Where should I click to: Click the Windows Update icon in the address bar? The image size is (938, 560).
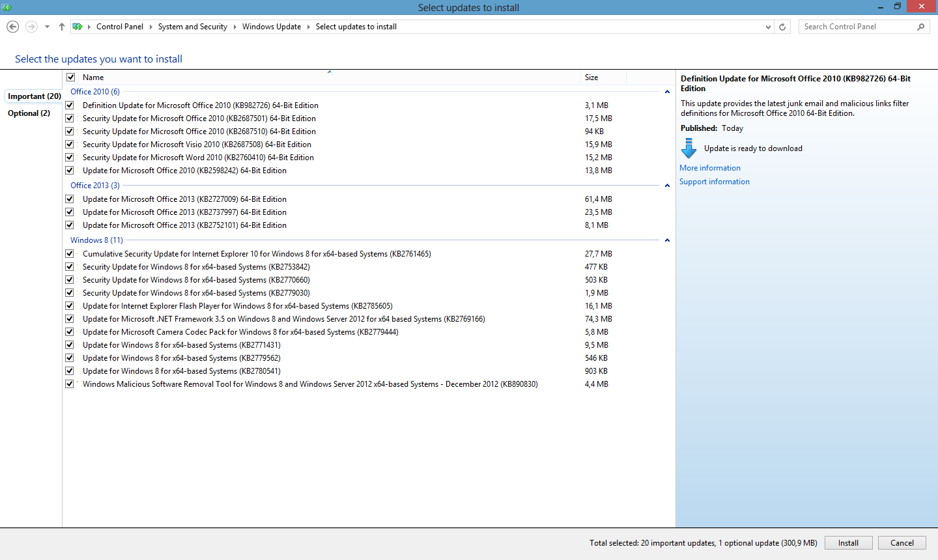(x=78, y=27)
